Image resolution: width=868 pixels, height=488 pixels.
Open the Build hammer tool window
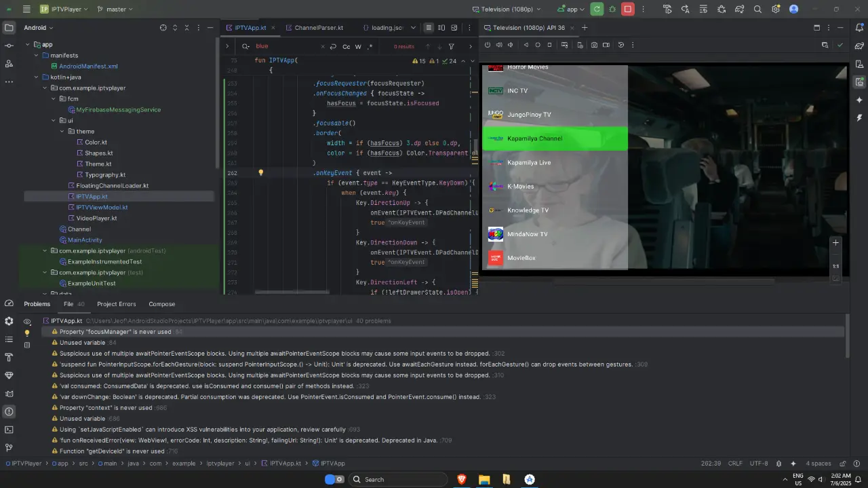(9, 357)
